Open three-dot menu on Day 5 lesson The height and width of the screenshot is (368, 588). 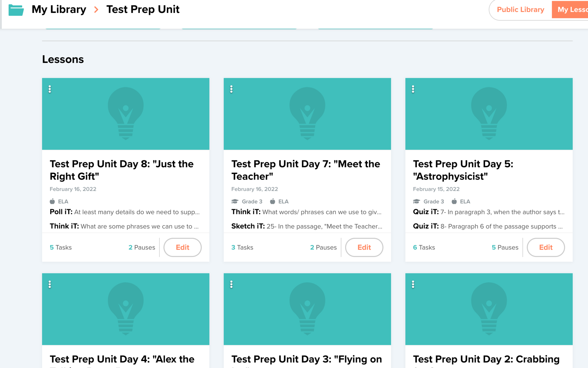(413, 89)
